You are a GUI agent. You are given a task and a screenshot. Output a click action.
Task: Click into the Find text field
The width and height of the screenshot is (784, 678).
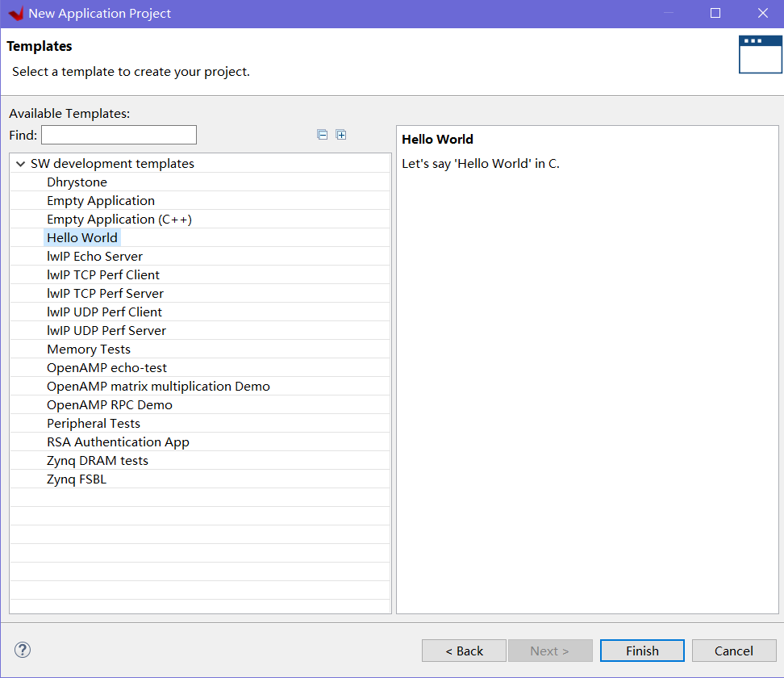pos(119,135)
